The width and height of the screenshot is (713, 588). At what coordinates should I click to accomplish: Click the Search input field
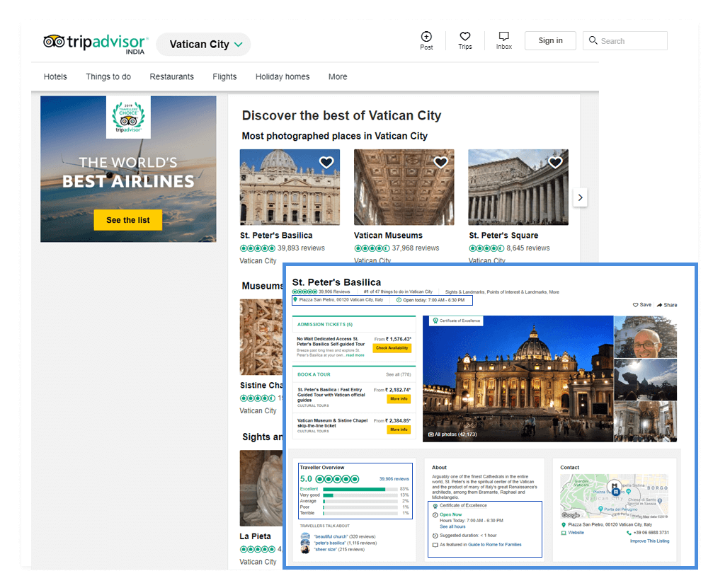(625, 40)
